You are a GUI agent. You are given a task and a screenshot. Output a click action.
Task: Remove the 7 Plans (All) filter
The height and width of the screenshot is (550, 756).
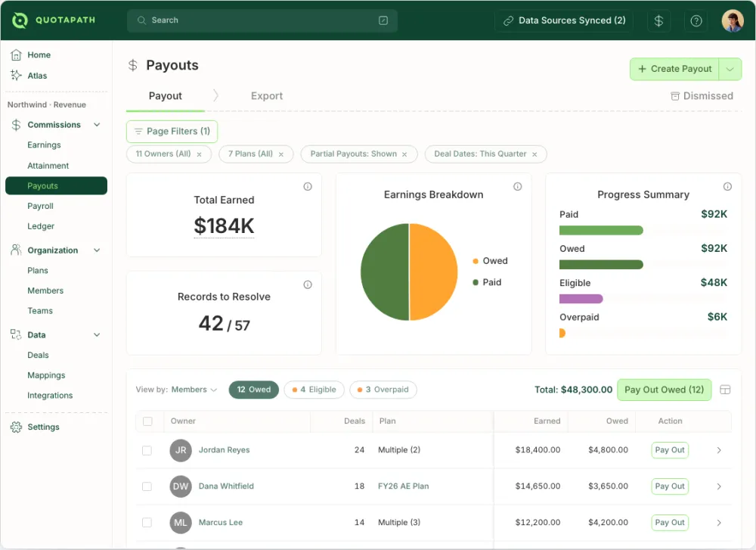[x=281, y=154]
